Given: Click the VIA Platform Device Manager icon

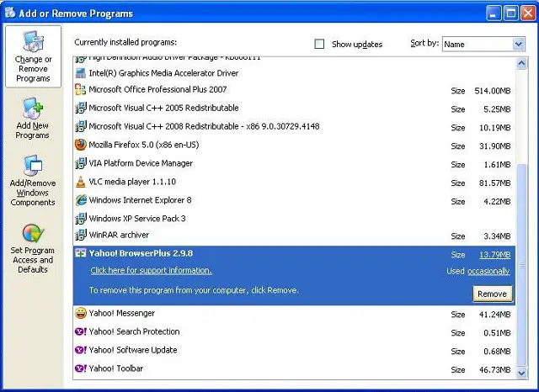Looking at the screenshot, I should (x=81, y=163).
